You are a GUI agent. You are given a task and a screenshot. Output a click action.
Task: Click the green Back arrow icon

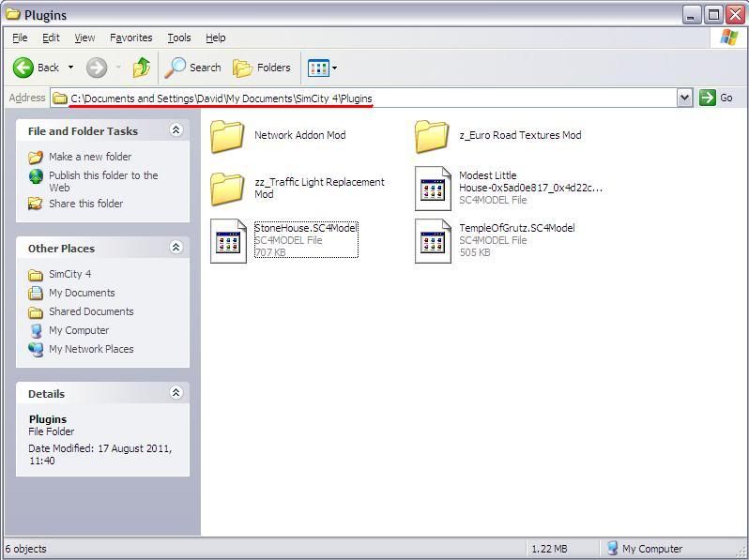click(x=23, y=68)
